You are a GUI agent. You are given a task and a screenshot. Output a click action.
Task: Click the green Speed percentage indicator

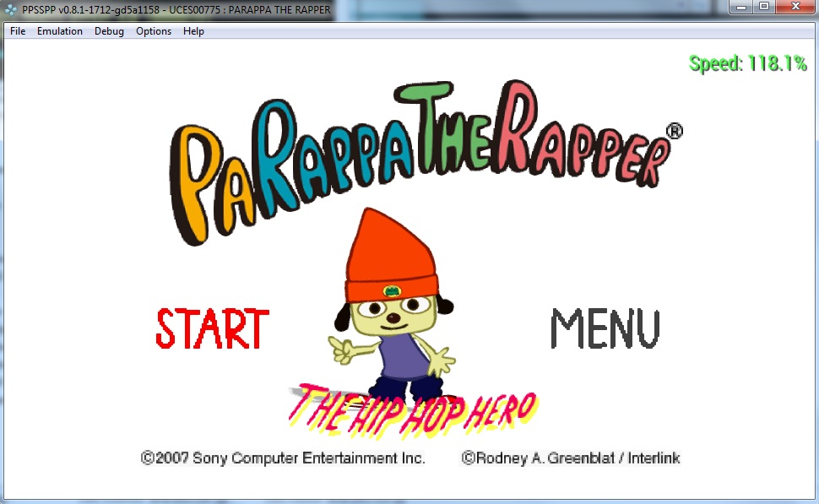747,63
